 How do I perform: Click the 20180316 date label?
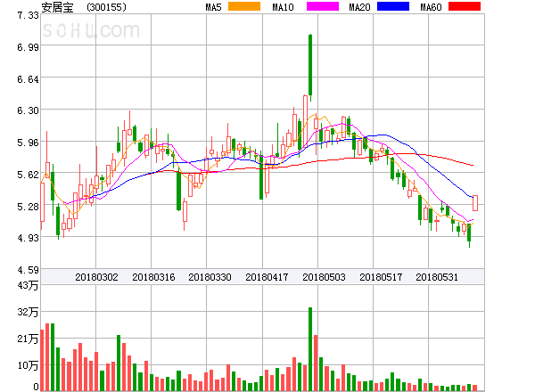(x=153, y=277)
